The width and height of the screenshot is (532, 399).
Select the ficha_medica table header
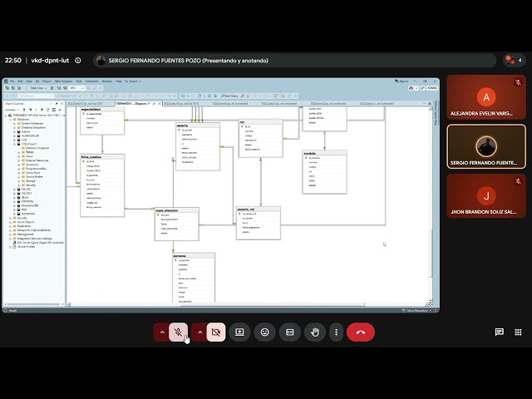102,157
